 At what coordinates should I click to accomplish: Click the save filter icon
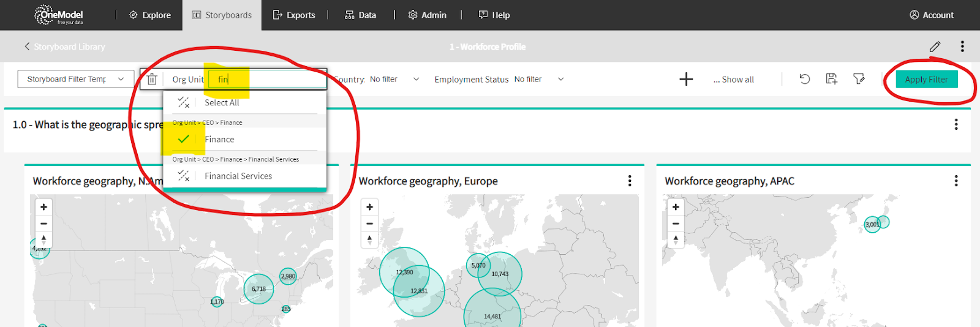831,79
